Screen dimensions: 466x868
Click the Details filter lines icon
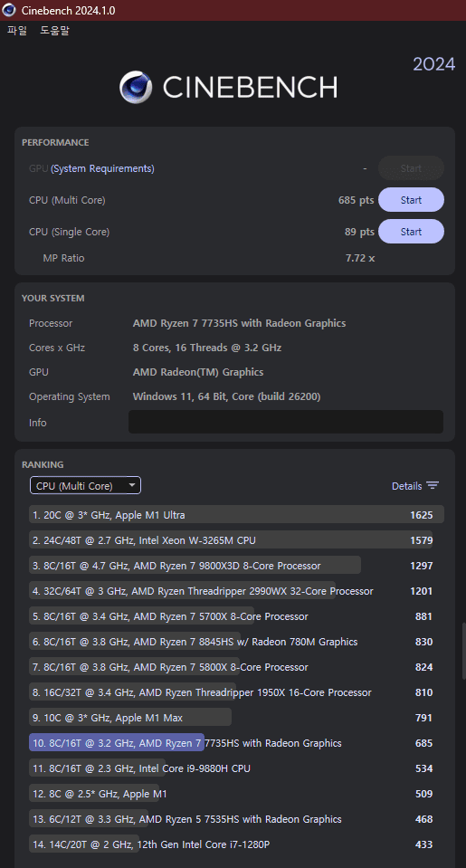coord(433,485)
